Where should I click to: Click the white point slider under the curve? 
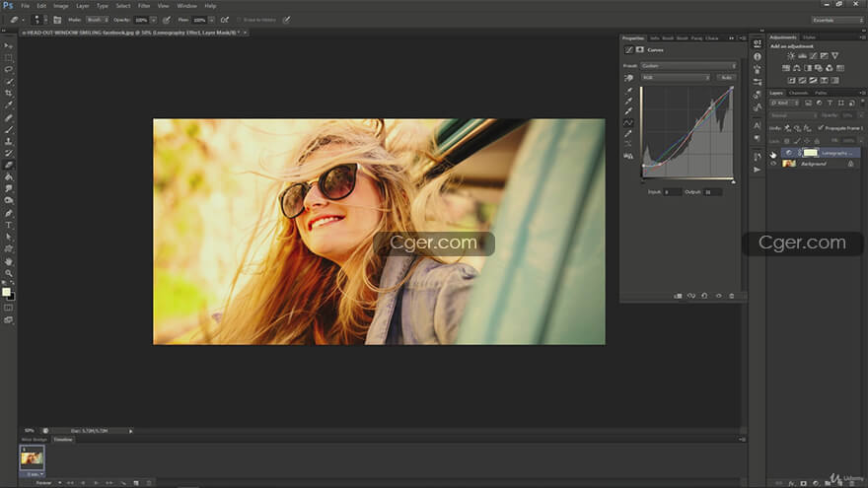(733, 181)
